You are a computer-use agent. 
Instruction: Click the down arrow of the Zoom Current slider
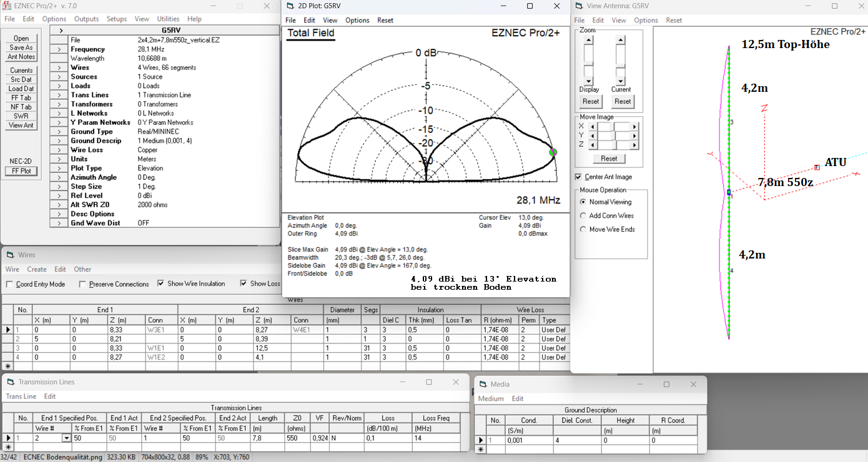pos(620,81)
